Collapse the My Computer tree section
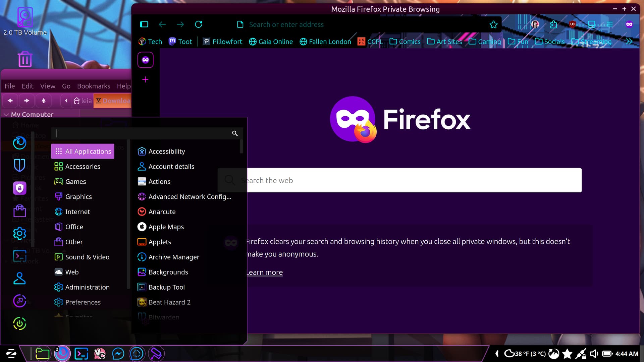 tap(6, 115)
